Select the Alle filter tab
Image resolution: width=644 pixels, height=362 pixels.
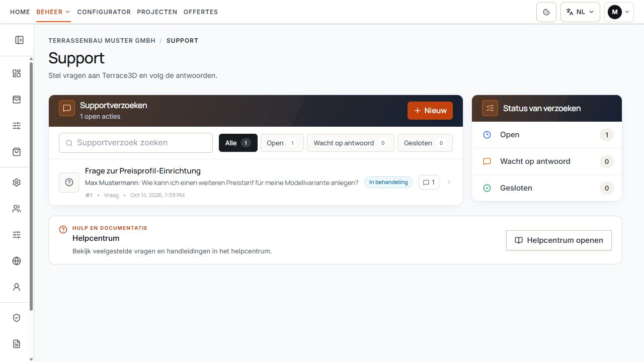[x=238, y=143]
